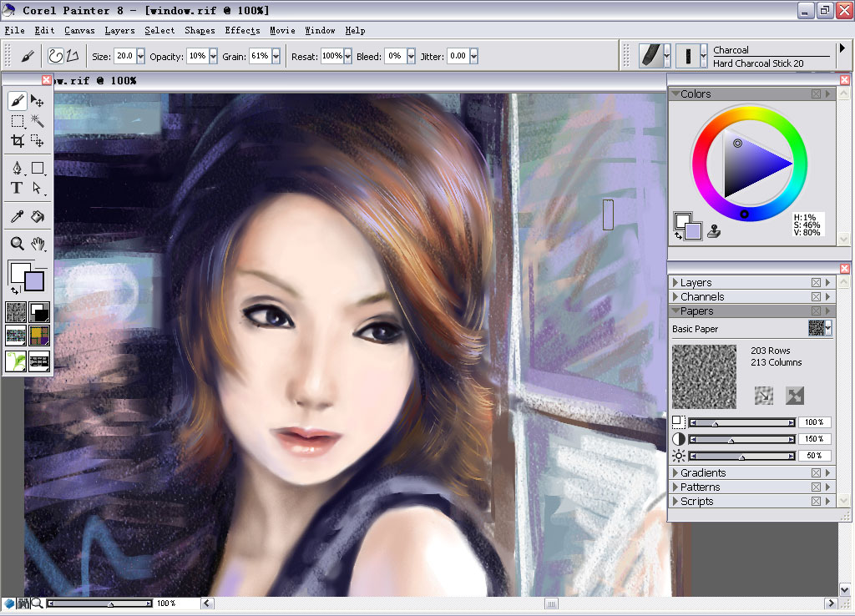This screenshot has height=616, width=855.
Task: Swap main and additional colors in toolbox
Action: pos(15,290)
